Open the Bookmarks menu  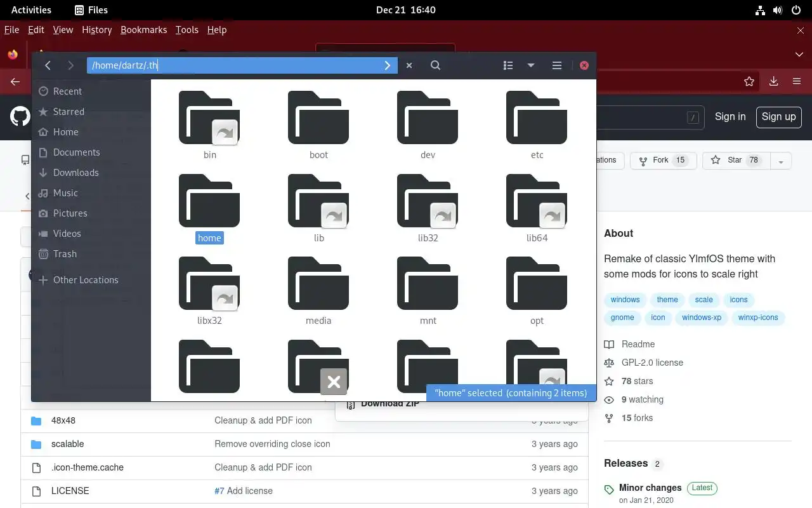pos(144,30)
